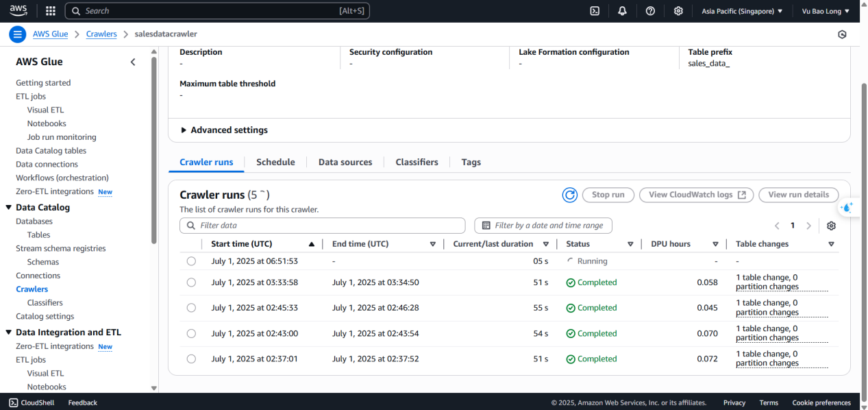
Task: Open the notifications bell
Action: (x=622, y=11)
